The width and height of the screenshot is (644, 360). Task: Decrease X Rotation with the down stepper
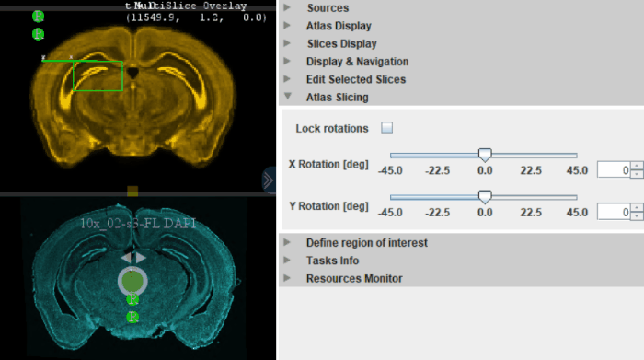coord(637,174)
